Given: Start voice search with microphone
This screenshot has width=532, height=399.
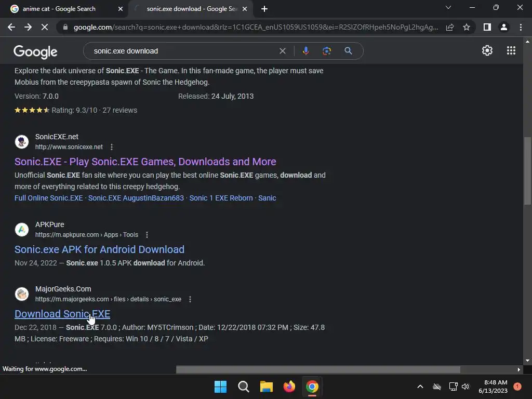Looking at the screenshot, I should click(305, 51).
